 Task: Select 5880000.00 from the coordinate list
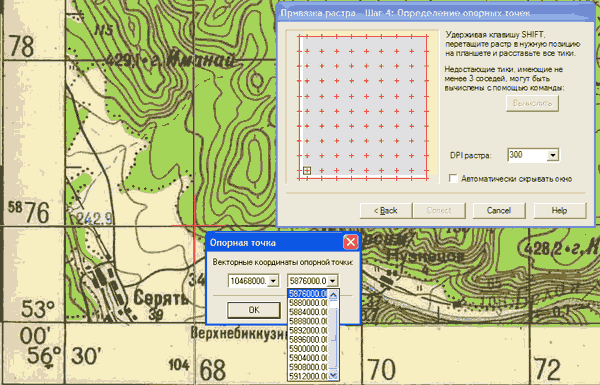(x=308, y=303)
